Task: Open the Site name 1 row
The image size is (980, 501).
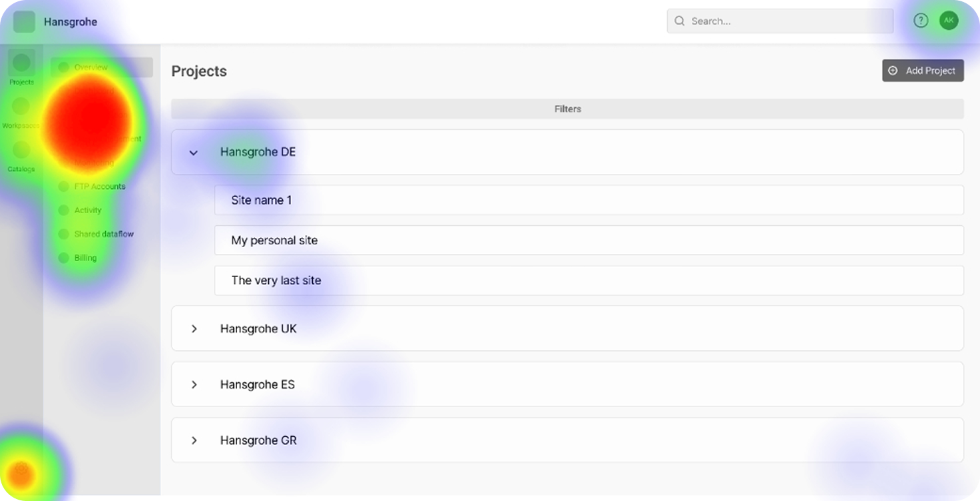Action: coord(589,200)
